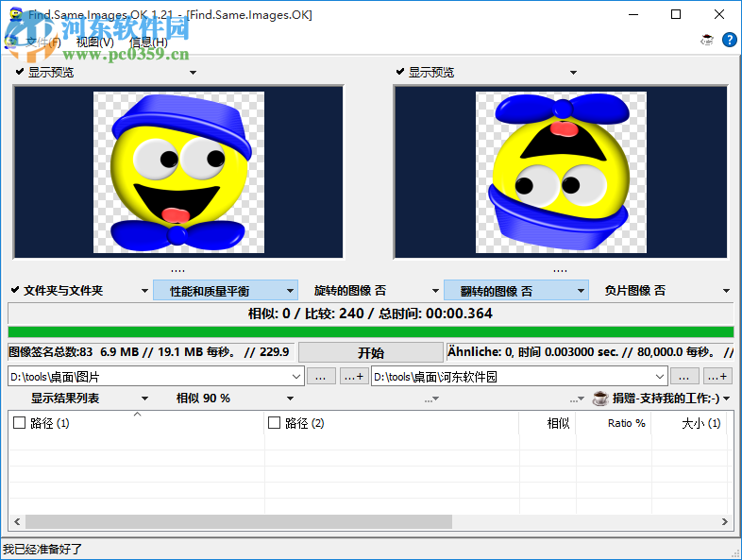Open the 相似 90 % threshold dropdown
The width and height of the screenshot is (742, 560).
click(290, 399)
